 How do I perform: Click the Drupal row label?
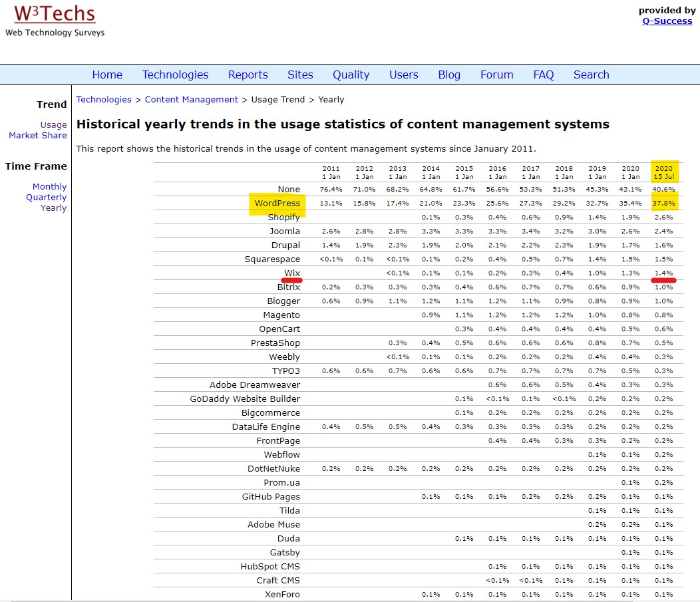[x=285, y=245]
